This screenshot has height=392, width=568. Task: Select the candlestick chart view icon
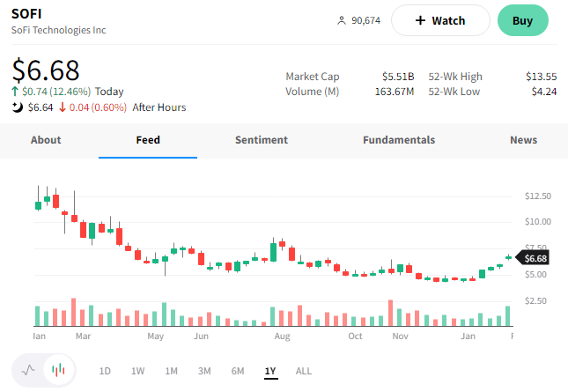click(58, 370)
